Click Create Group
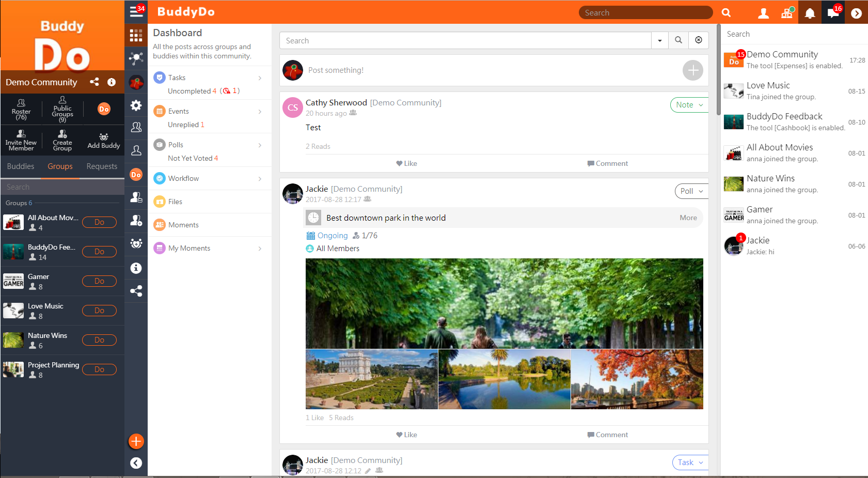 tap(62, 140)
